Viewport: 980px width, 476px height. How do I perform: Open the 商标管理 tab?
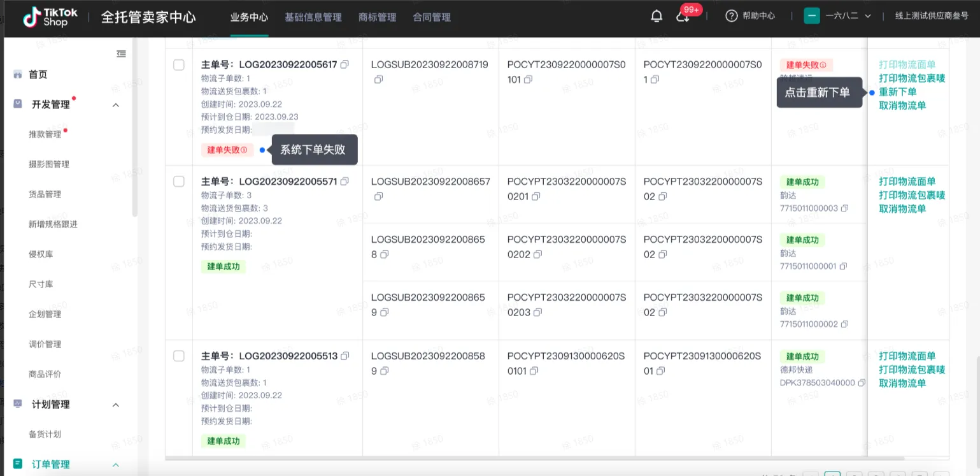click(x=377, y=17)
